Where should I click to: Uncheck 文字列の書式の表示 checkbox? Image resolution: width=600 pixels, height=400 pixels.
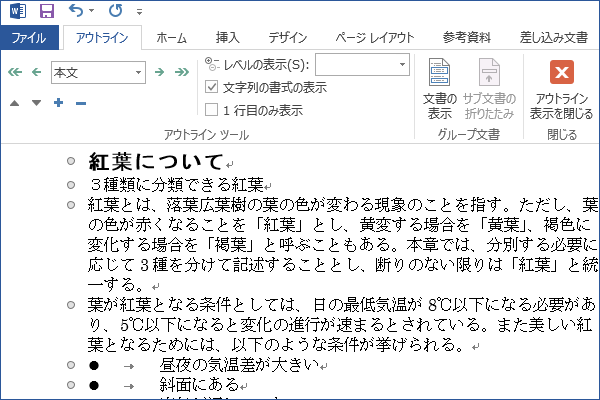(211, 87)
